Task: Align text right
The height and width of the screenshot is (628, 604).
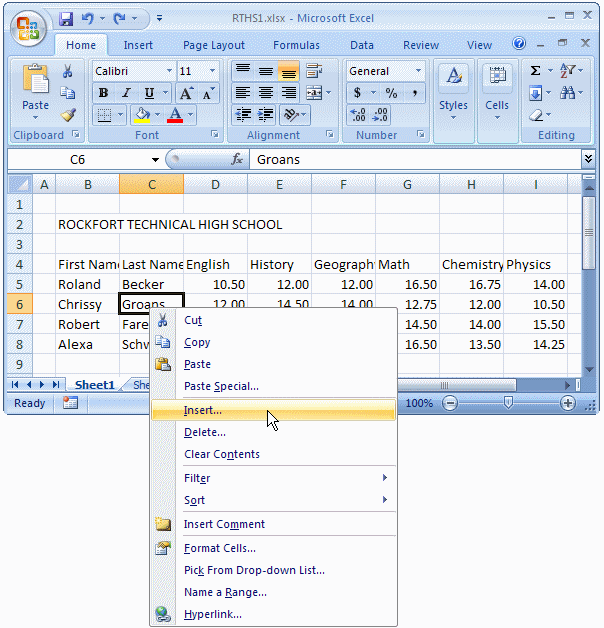Action: pos(288,93)
